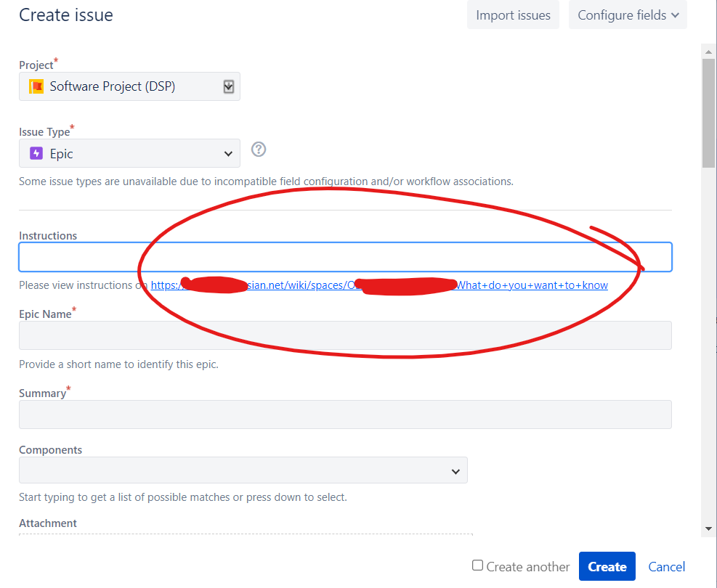Screen dimensions: 717x588
Task: Click the Create issue heading
Action: tap(66, 15)
